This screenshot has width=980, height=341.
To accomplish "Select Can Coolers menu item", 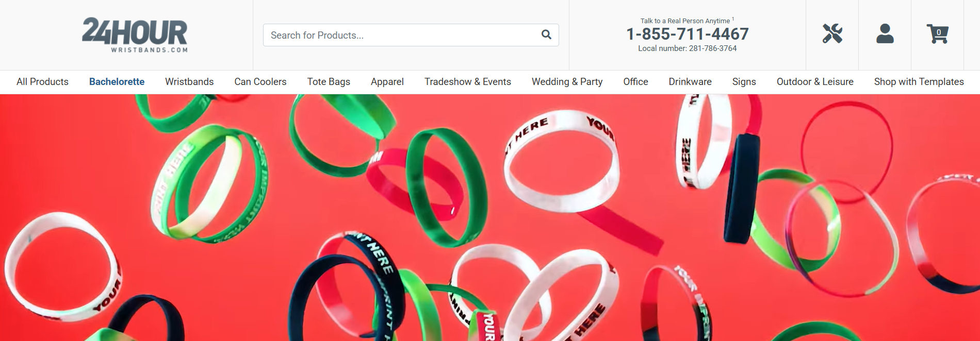I will point(260,82).
